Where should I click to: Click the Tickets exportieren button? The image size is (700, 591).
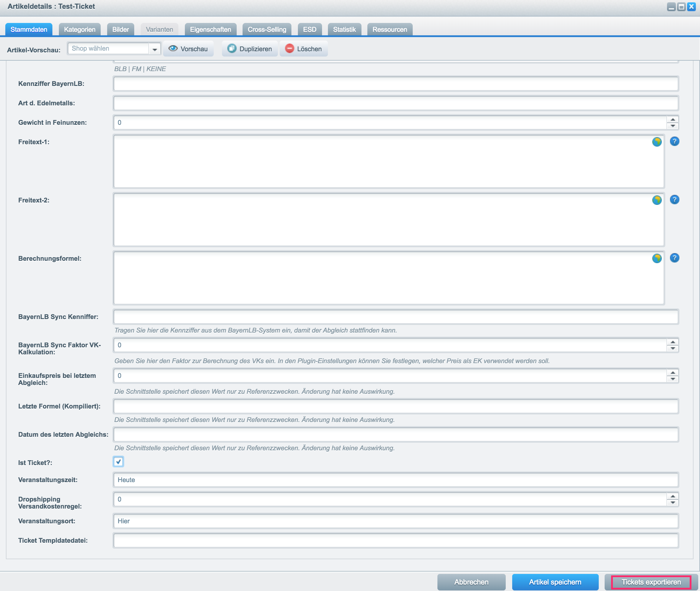(651, 582)
